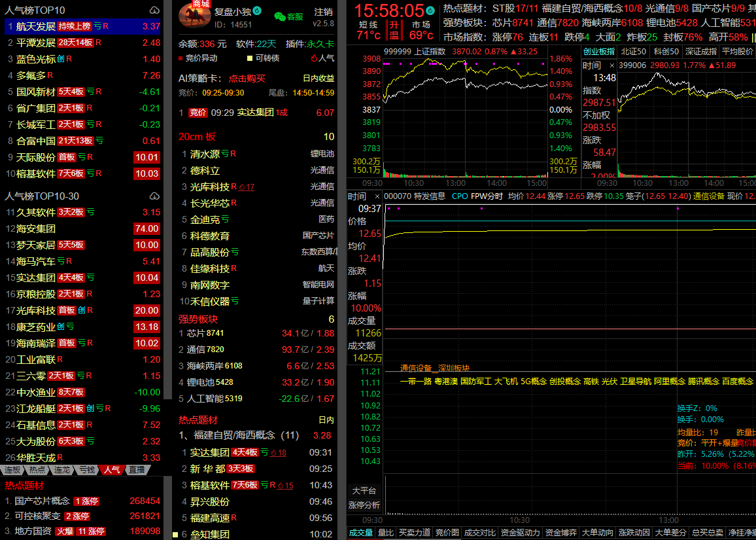
Task: Close the 399006 index time panel with X
Action: (611, 65)
